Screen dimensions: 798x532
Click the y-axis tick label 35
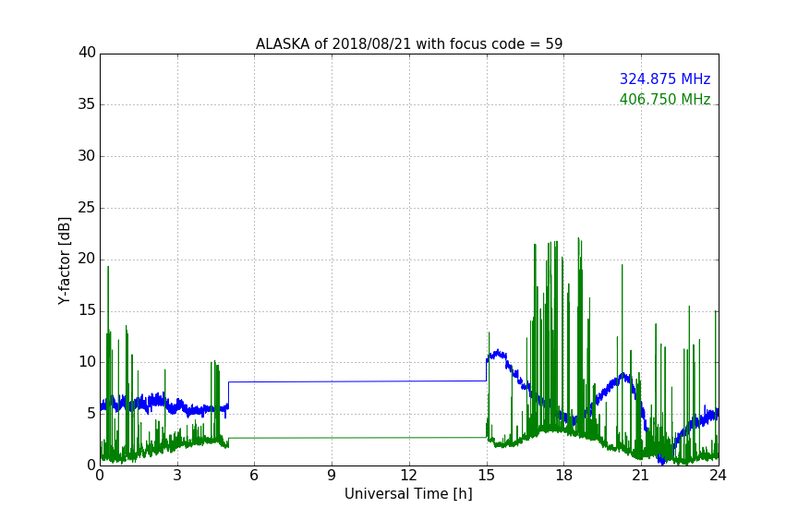click(x=87, y=104)
